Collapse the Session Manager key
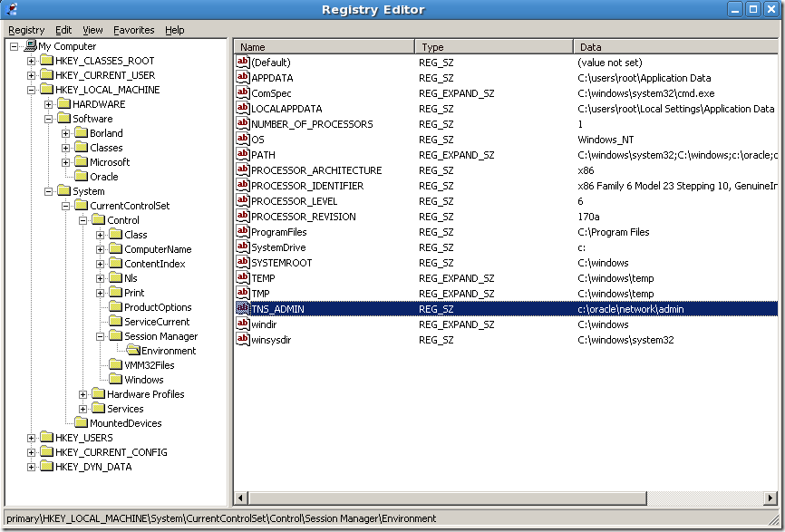The height and width of the screenshot is (532, 785). 101,336
